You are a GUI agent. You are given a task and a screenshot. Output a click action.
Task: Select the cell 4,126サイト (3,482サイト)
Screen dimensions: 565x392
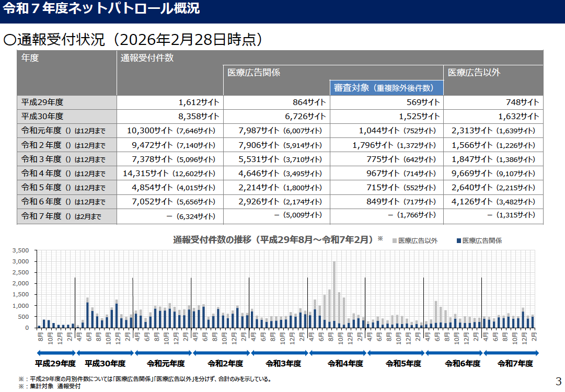pos(493,202)
